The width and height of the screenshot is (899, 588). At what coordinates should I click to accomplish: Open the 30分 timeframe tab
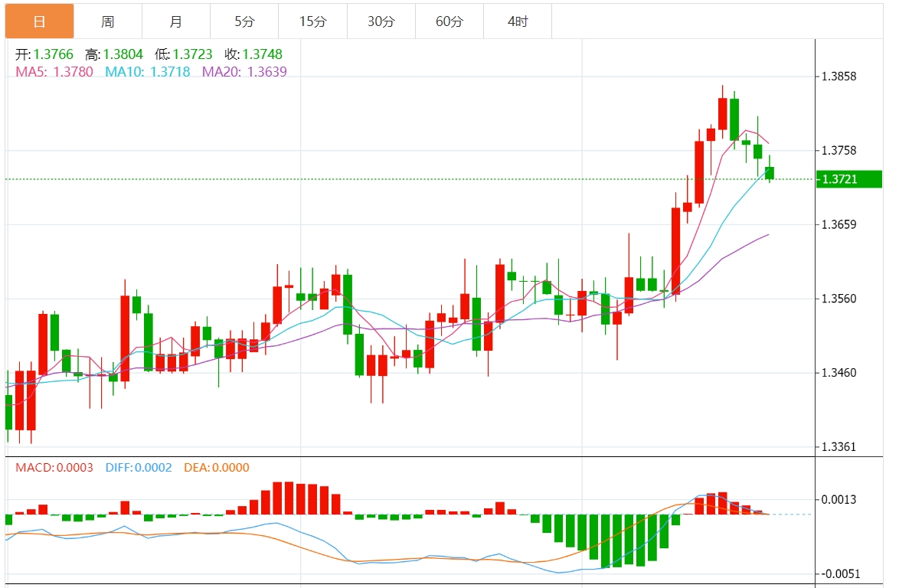[x=381, y=21]
